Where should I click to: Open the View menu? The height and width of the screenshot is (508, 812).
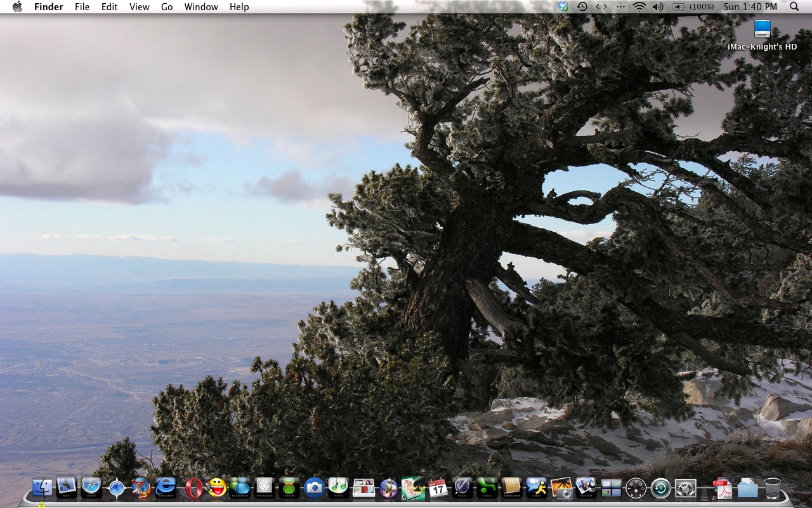click(x=140, y=7)
